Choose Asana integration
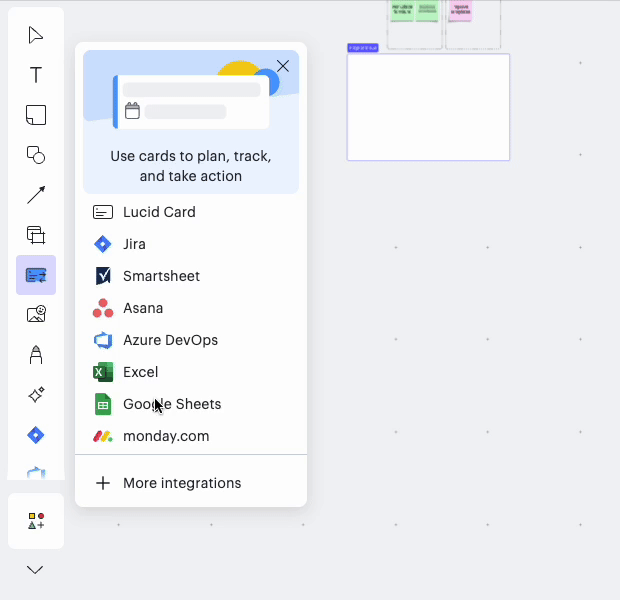620x600 pixels. coord(191,308)
